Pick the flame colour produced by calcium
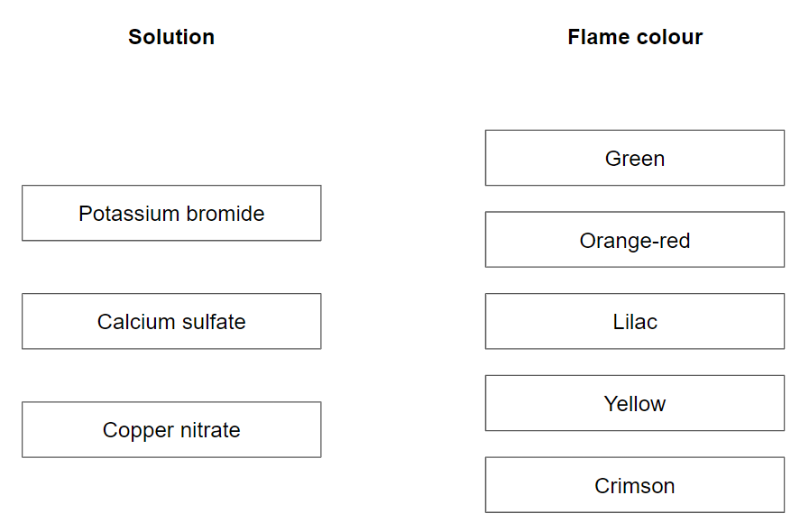This screenshot has height=532, width=809. click(634, 240)
